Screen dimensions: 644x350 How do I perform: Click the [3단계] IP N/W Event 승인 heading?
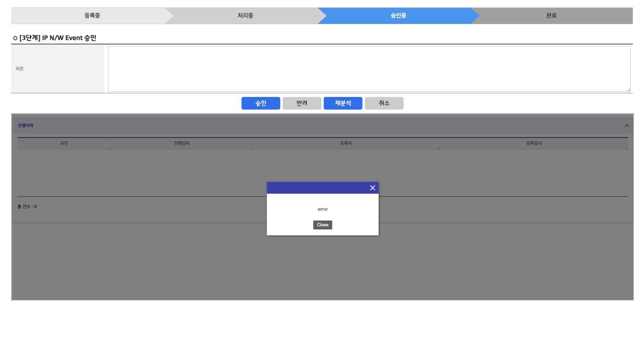tap(58, 38)
